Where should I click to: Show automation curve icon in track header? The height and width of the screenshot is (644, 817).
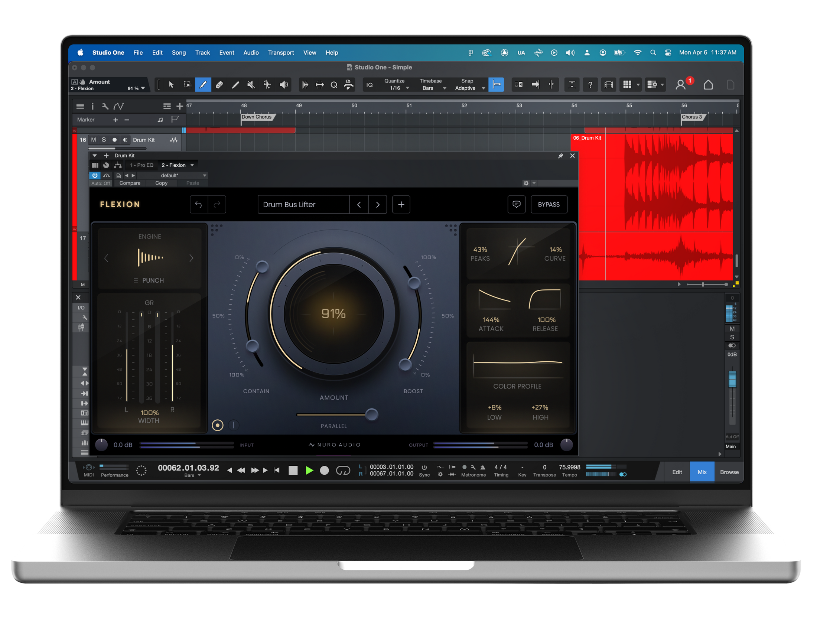tap(118, 106)
